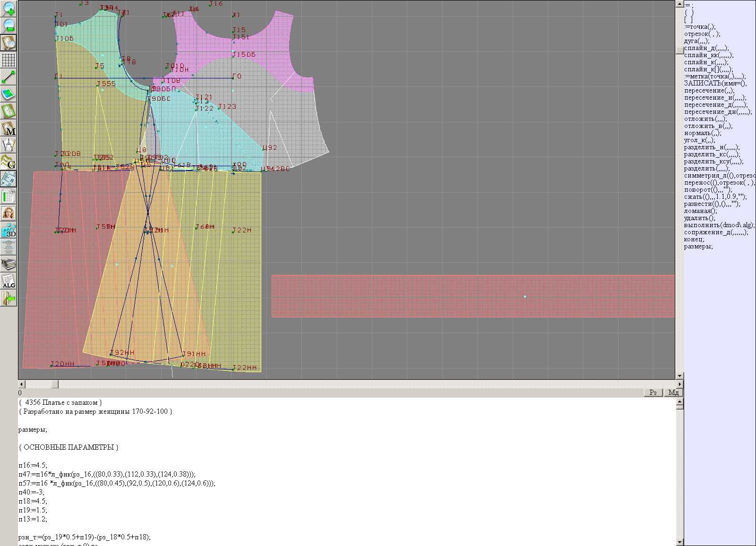Choose 'пересечение' command in the right panel
This screenshot has height=546, width=756.
point(709,91)
